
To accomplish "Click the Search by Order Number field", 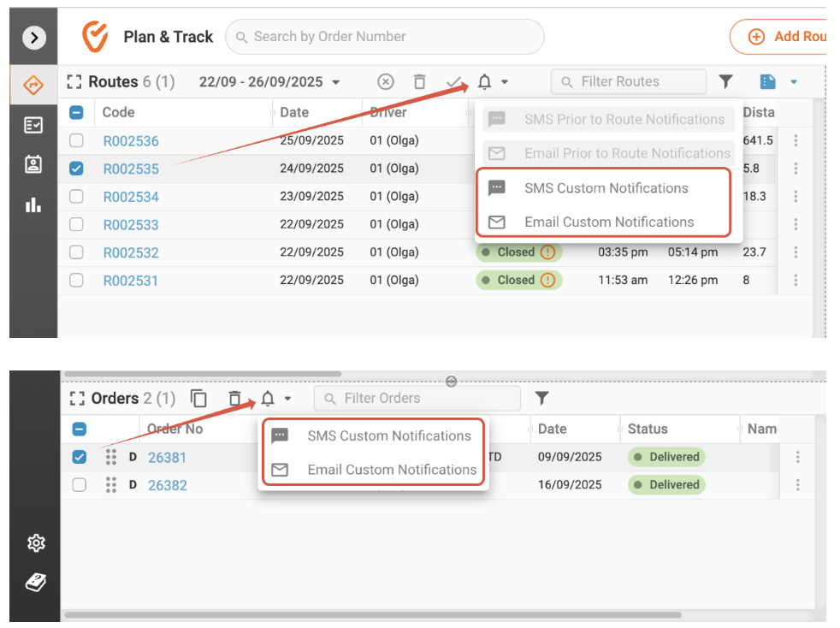I will click(x=385, y=37).
